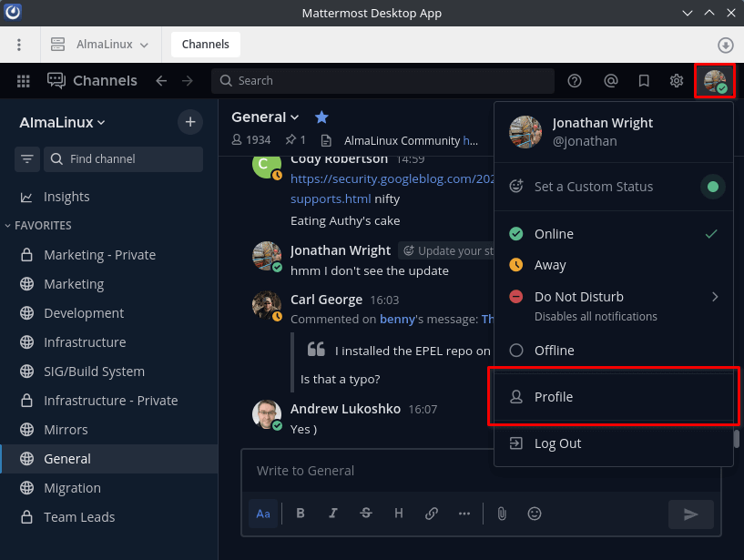Click the pinned posts pin icon

point(291,140)
